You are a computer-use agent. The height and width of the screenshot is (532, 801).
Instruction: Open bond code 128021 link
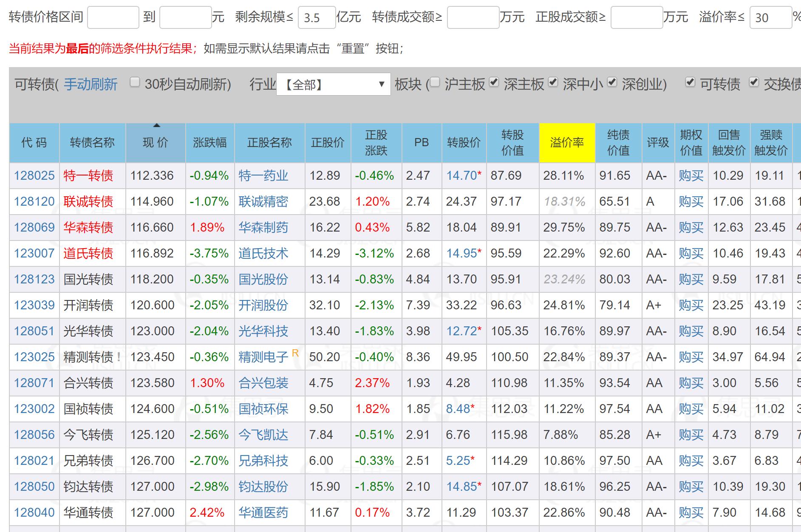pyautogui.click(x=34, y=461)
